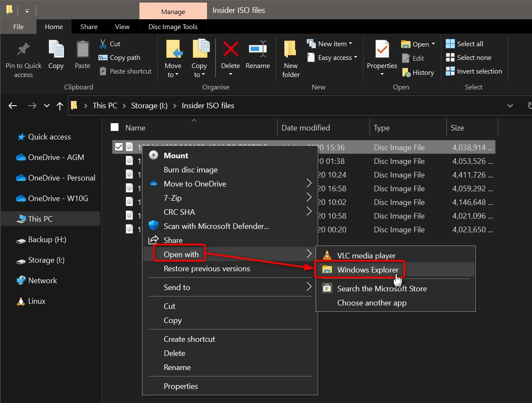Open OneDrive - Personal in sidebar
The image size is (532, 403).
click(x=56, y=178)
